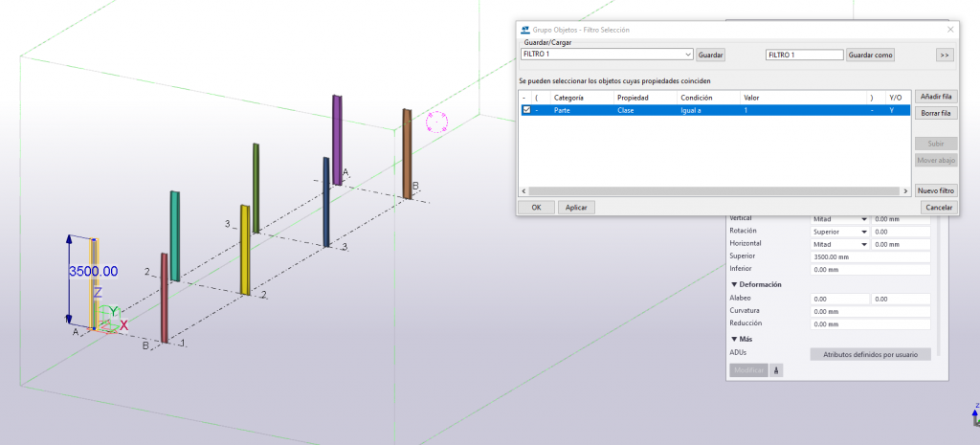
Task: Open Atributos definidos por usuario
Action: tap(870, 354)
